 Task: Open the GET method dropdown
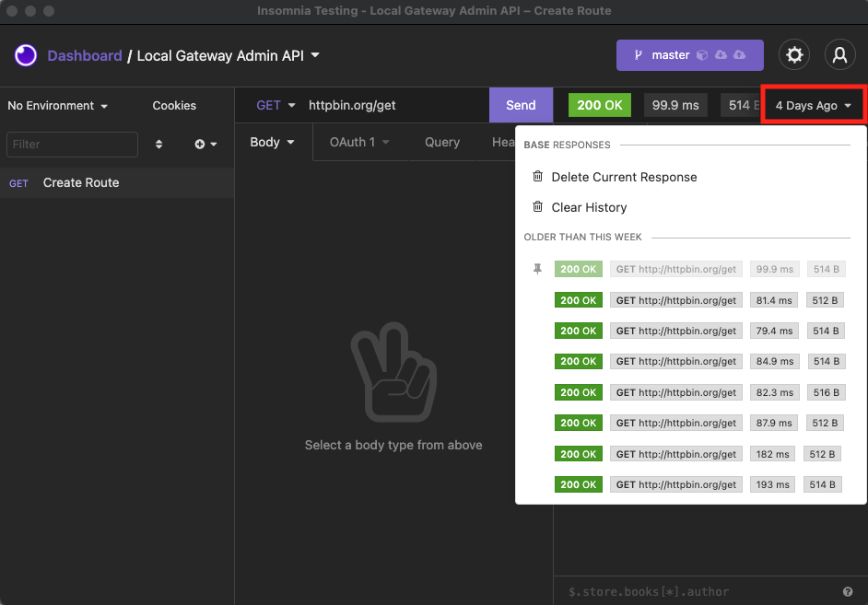click(x=276, y=105)
